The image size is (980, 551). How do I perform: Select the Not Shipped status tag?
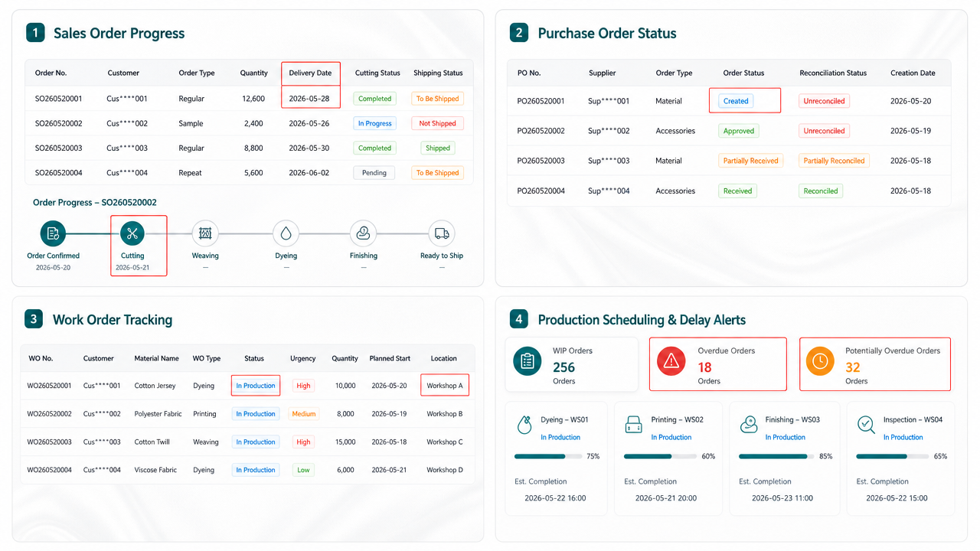pyautogui.click(x=438, y=123)
